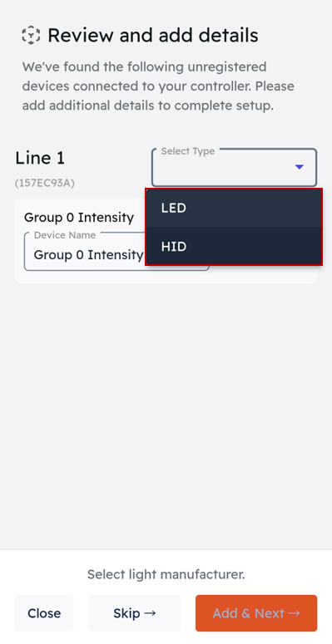Image resolution: width=332 pixels, height=644 pixels.
Task: Choose HID from the type list
Action: [x=234, y=247]
